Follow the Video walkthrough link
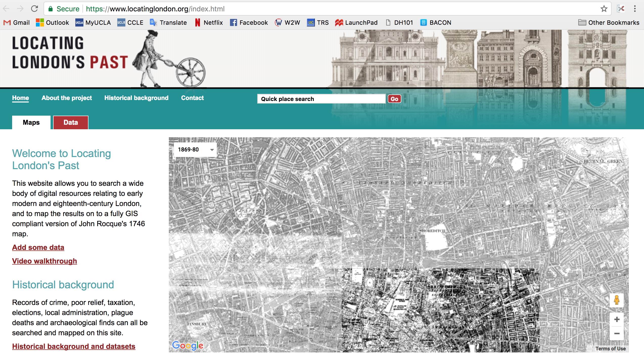The height and width of the screenshot is (360, 644). 44,261
